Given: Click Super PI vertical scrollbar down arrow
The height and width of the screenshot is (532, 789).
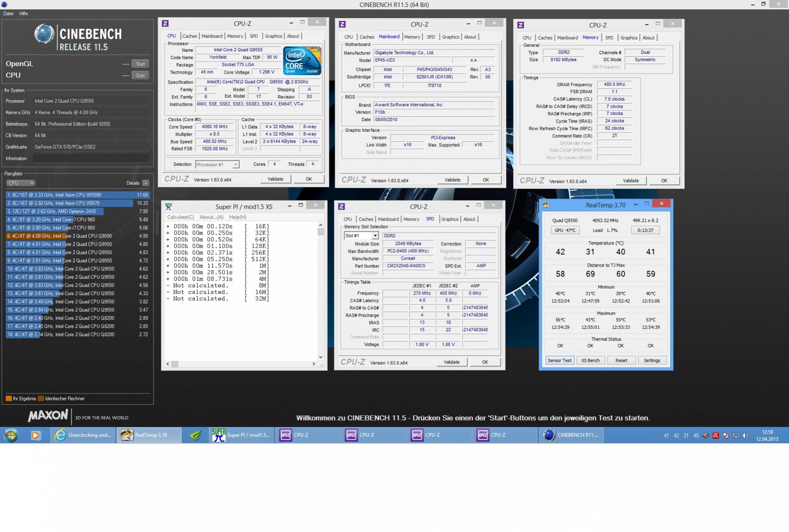Looking at the screenshot, I should pyautogui.click(x=321, y=357).
